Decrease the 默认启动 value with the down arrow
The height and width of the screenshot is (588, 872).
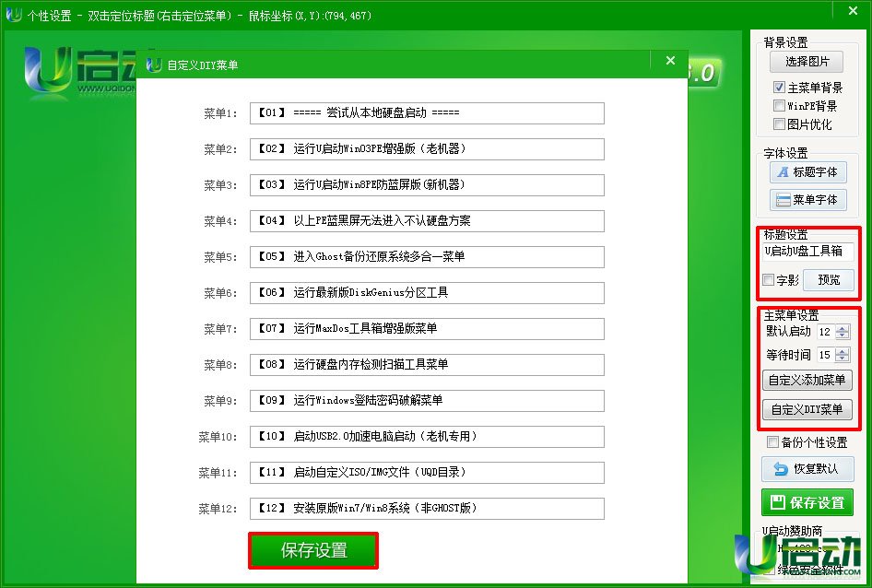[843, 335]
